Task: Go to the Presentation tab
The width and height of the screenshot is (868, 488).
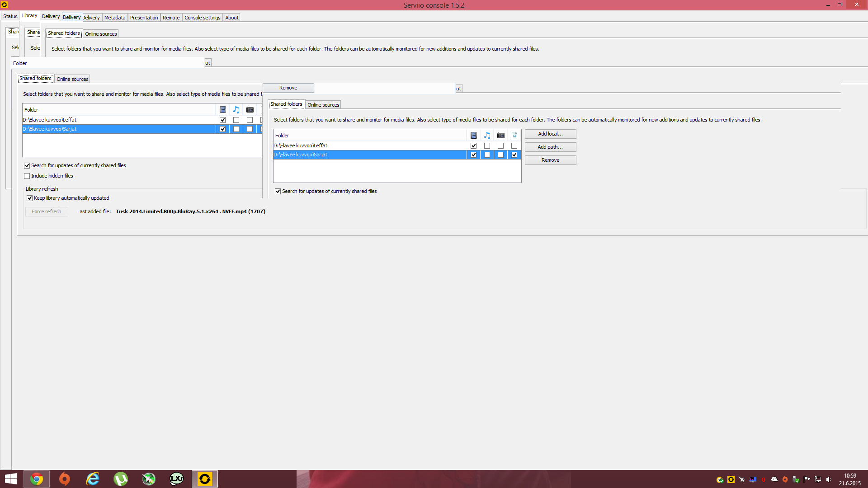Action: (x=144, y=18)
